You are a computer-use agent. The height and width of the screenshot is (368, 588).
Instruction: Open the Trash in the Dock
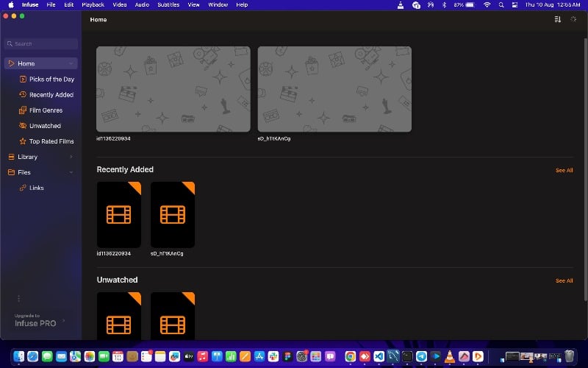coord(569,356)
